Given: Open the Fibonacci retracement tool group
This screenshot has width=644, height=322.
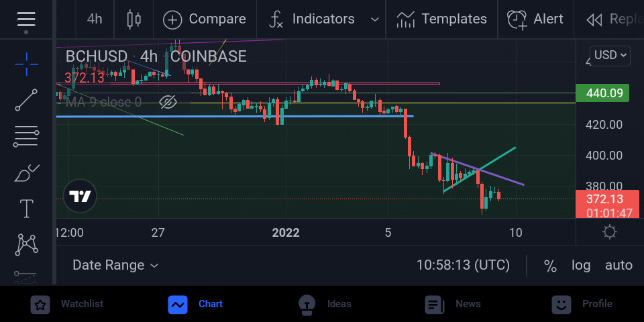Looking at the screenshot, I should 26,136.
